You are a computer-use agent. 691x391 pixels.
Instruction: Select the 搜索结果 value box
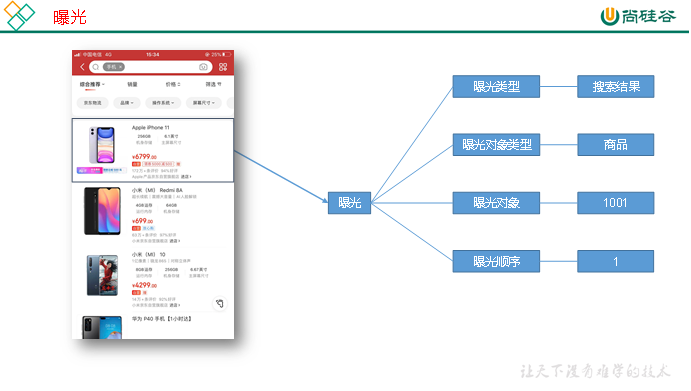click(x=616, y=86)
